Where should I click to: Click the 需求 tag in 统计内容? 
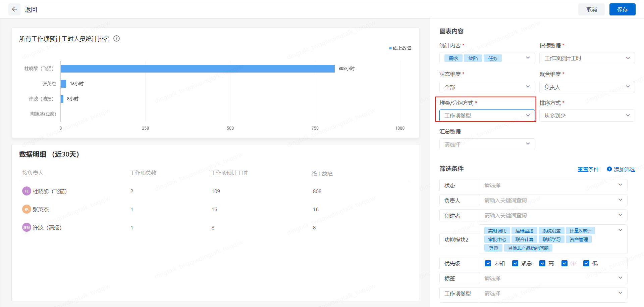(x=453, y=58)
